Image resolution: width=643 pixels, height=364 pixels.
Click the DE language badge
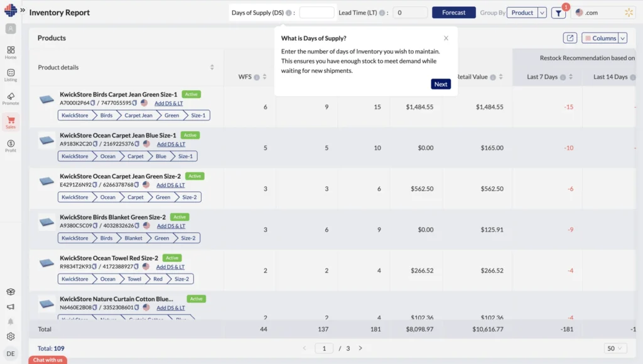tap(11, 353)
